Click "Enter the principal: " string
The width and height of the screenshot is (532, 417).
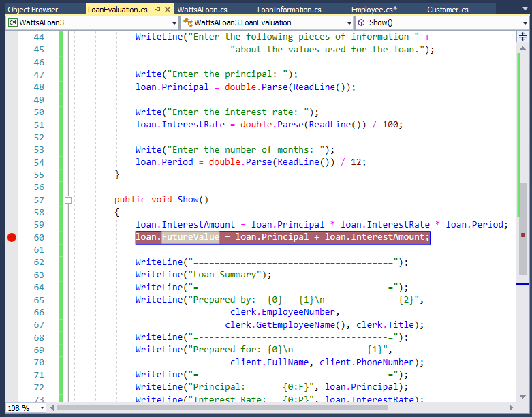pos(227,74)
